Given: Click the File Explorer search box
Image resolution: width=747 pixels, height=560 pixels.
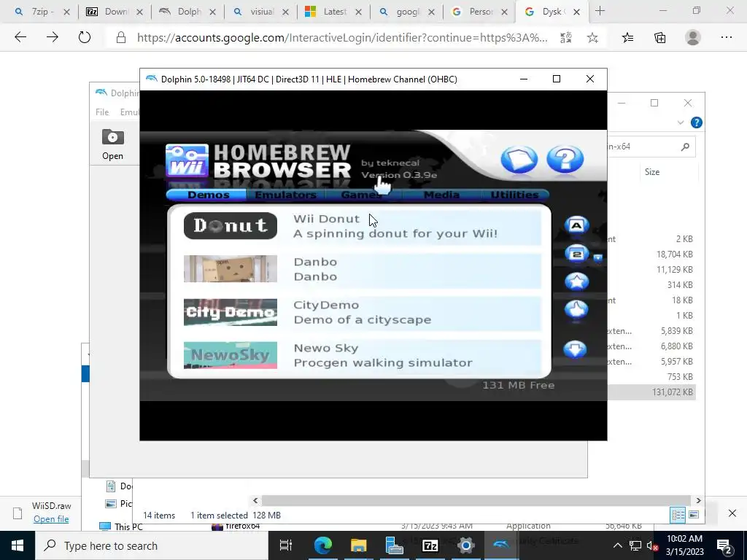Looking at the screenshot, I should pos(650,147).
